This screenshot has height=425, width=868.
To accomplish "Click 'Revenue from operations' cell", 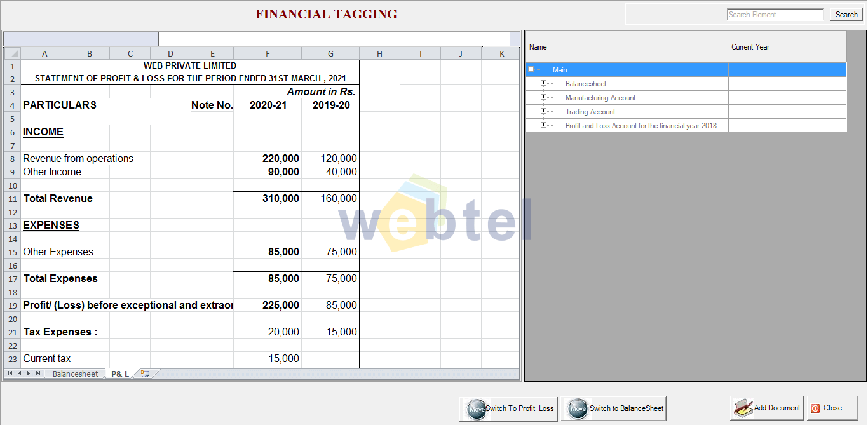I will tap(78, 158).
